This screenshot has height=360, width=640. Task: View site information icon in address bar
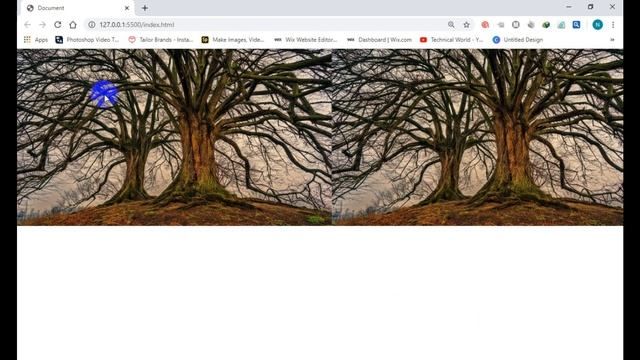click(x=91, y=25)
